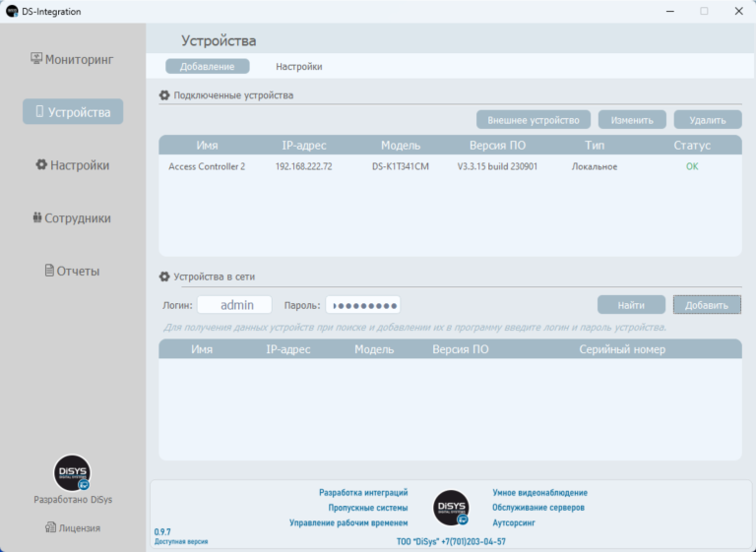Screen dimensions: 756x552
Task: Click Найти to search network devices
Action: pyautogui.click(x=631, y=305)
